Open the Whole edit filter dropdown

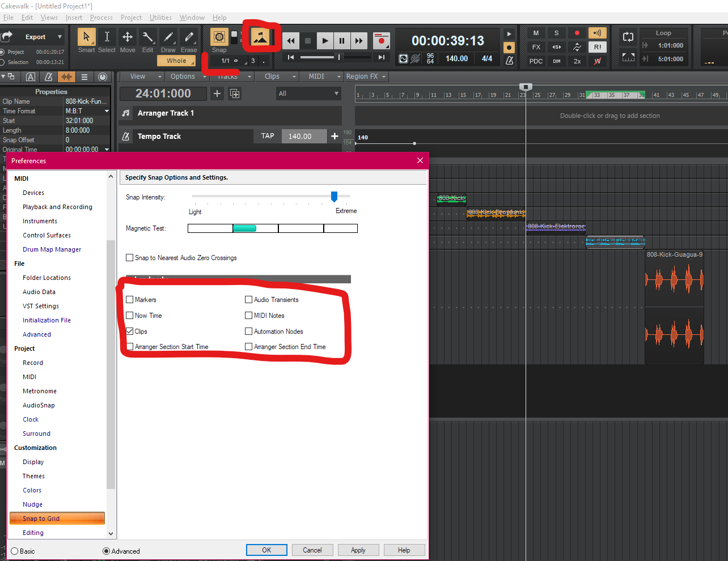point(176,61)
